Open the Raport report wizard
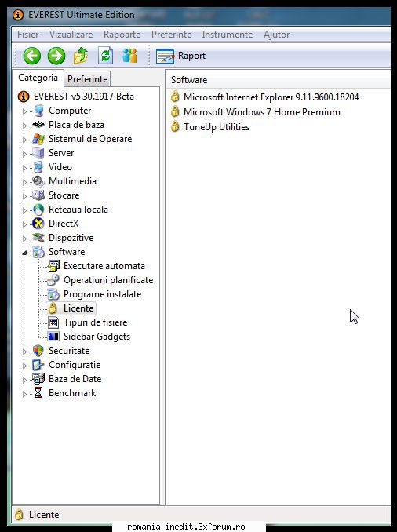The width and height of the screenshot is (397, 532). pos(180,56)
